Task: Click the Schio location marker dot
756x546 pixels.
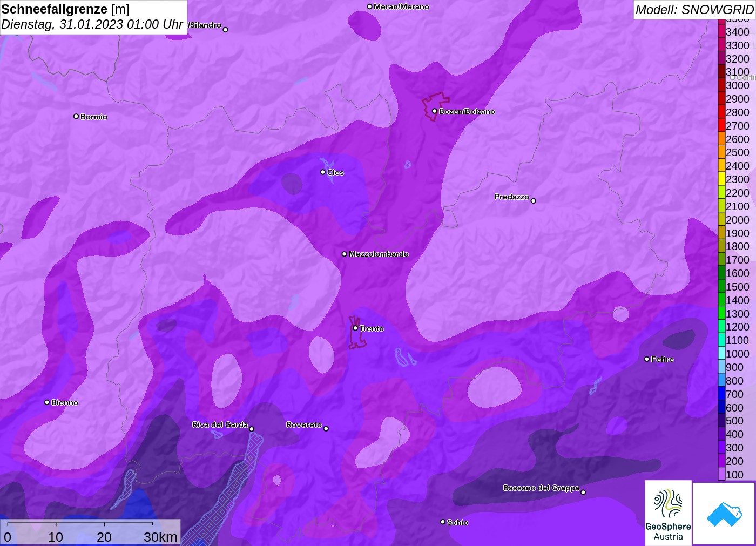Action: [x=443, y=522]
